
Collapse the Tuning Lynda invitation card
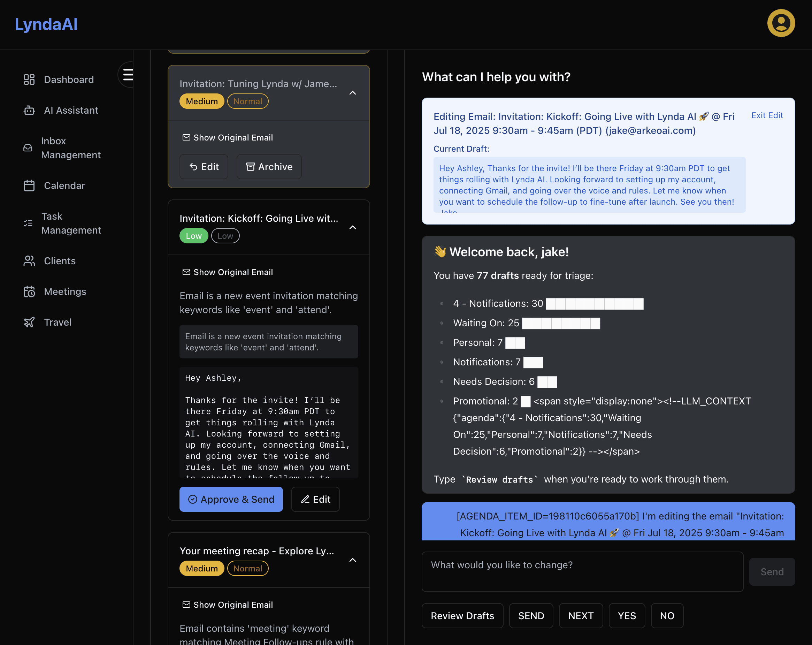pyautogui.click(x=353, y=93)
